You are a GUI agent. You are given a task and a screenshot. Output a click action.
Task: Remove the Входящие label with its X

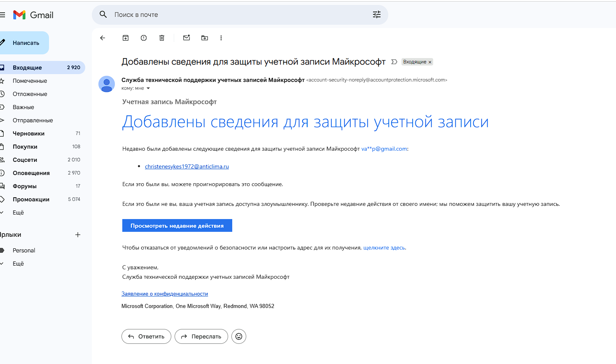[430, 62]
